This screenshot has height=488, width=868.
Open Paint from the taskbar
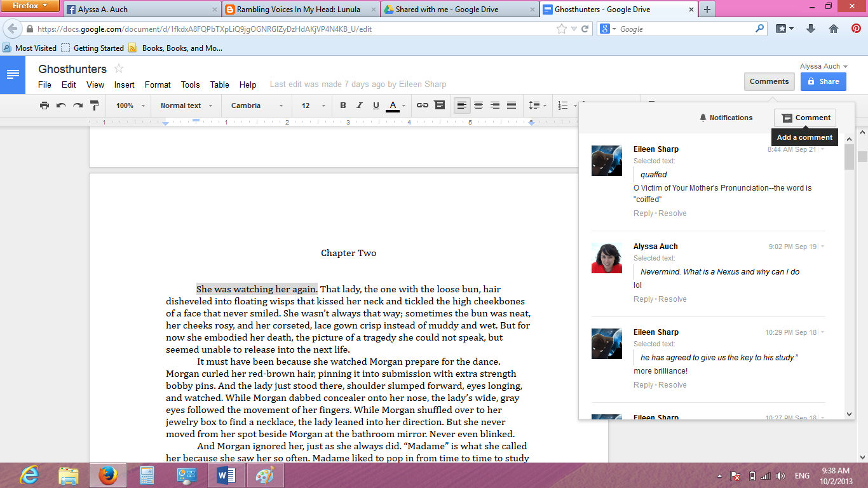click(x=266, y=475)
